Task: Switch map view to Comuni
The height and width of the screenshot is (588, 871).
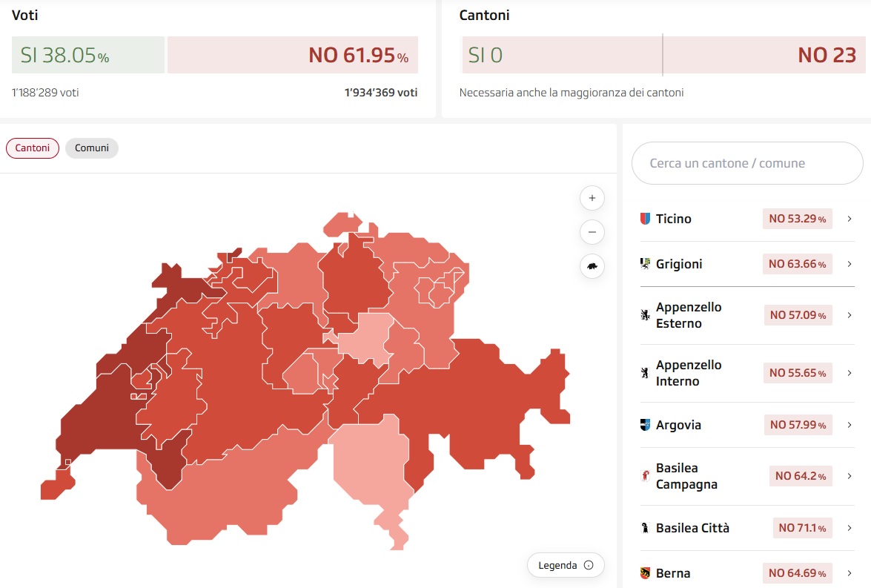Action: (x=92, y=148)
